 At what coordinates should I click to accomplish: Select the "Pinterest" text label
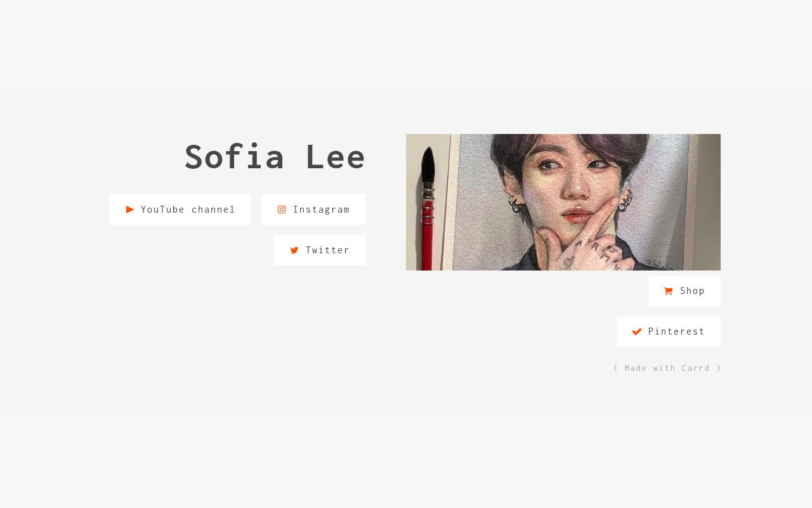[676, 331]
